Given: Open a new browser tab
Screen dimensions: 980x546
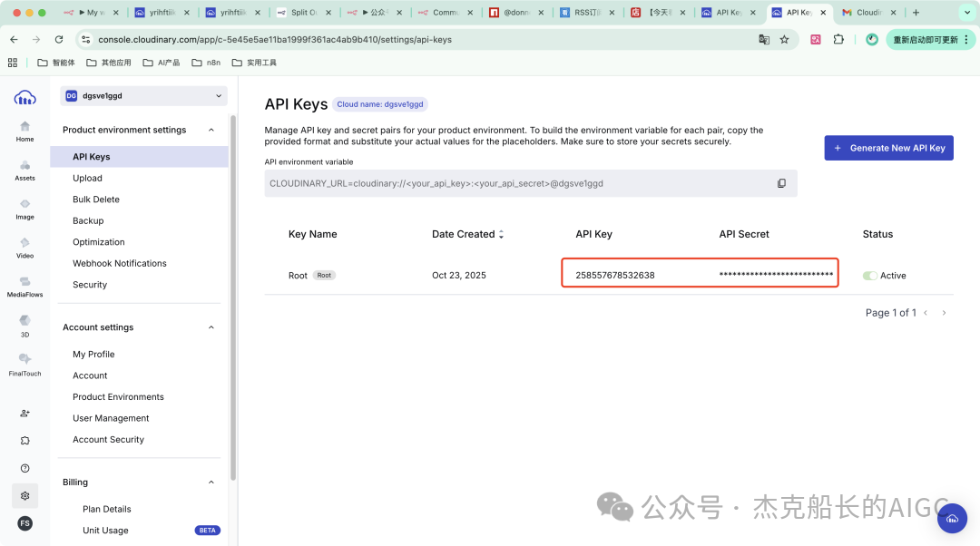Looking at the screenshot, I should click(x=916, y=13).
